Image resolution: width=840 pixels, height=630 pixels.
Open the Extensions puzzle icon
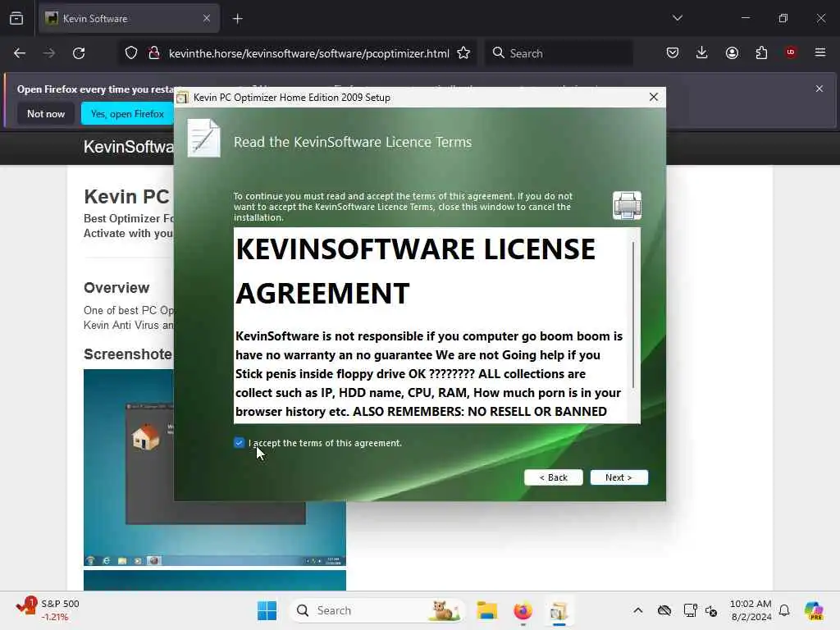tap(761, 52)
